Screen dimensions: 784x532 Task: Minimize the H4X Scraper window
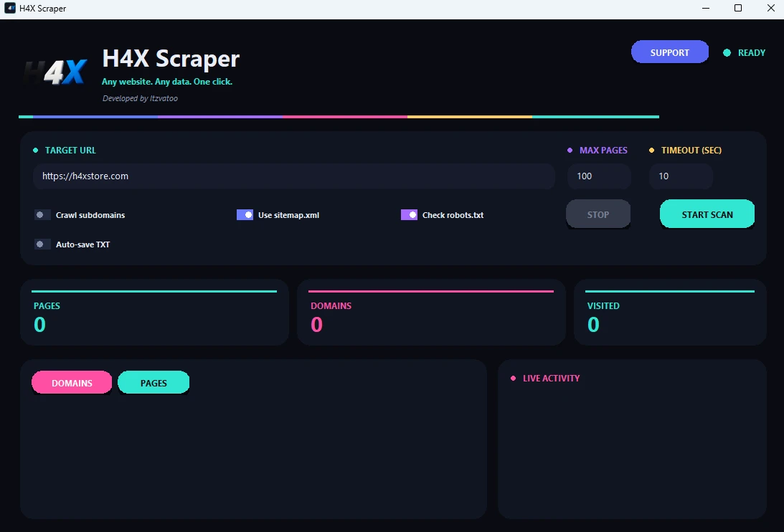tap(706, 8)
